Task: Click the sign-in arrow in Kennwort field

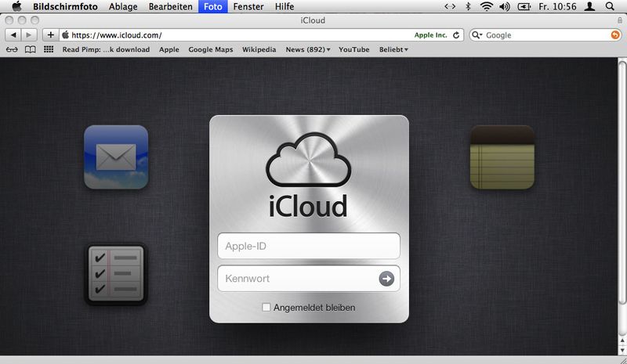Action: tap(386, 279)
